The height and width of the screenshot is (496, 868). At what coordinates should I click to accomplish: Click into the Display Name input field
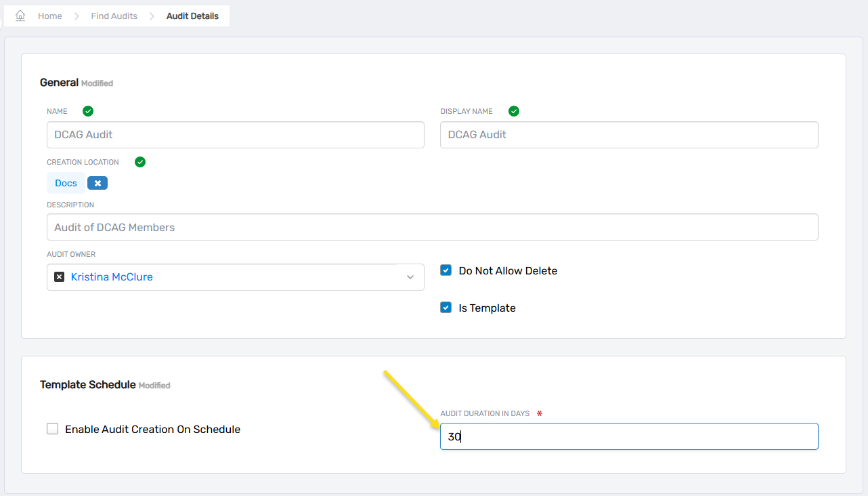(x=628, y=135)
